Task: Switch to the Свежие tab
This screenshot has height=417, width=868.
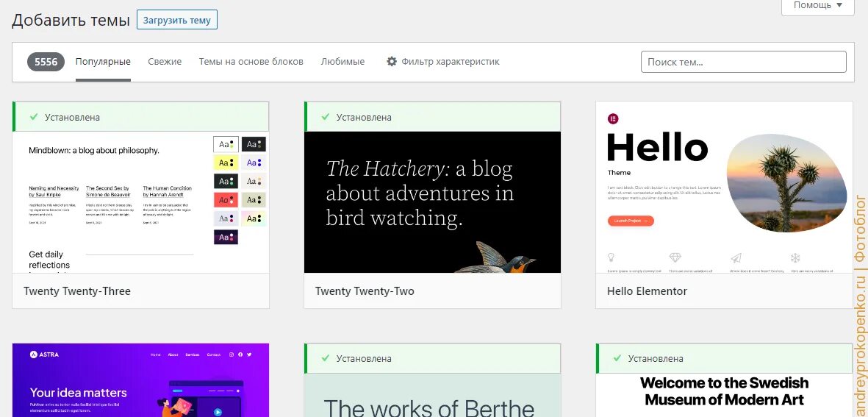Action: point(165,62)
